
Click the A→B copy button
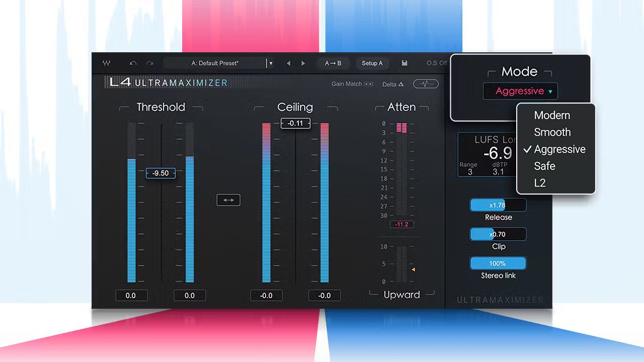(333, 63)
